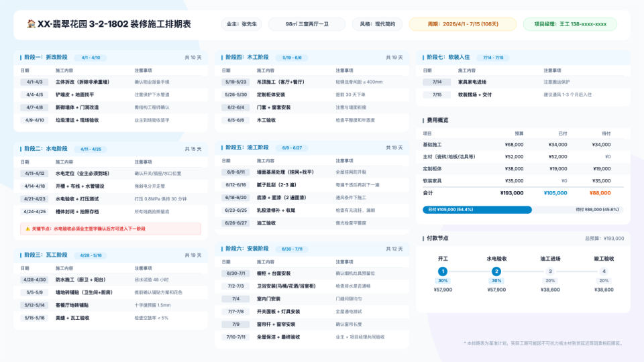This screenshot has width=644, height=362.
Task: Click the 定制柜体安装 task
Action: pyautogui.click(x=270, y=95)
